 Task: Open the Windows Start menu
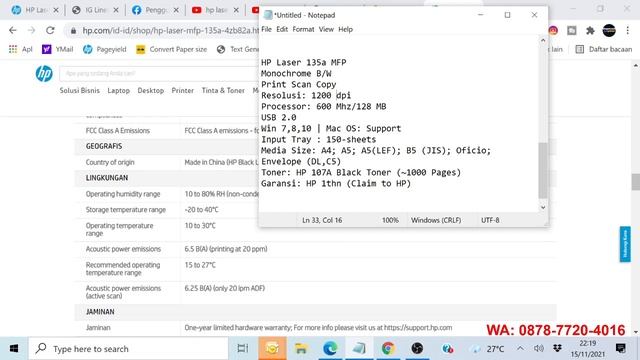click(x=13, y=349)
